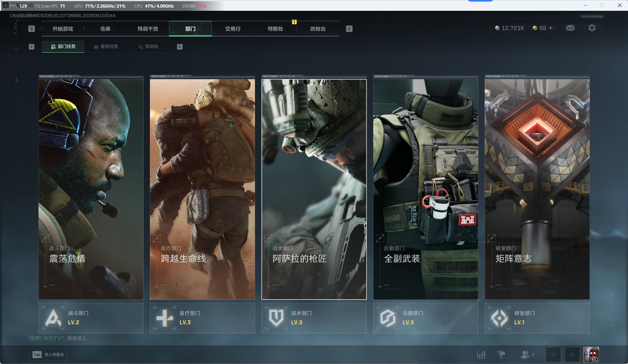Viewport: 628px width, 364px height.
Task: Click the plus to add gold currency
Action: coord(551,28)
